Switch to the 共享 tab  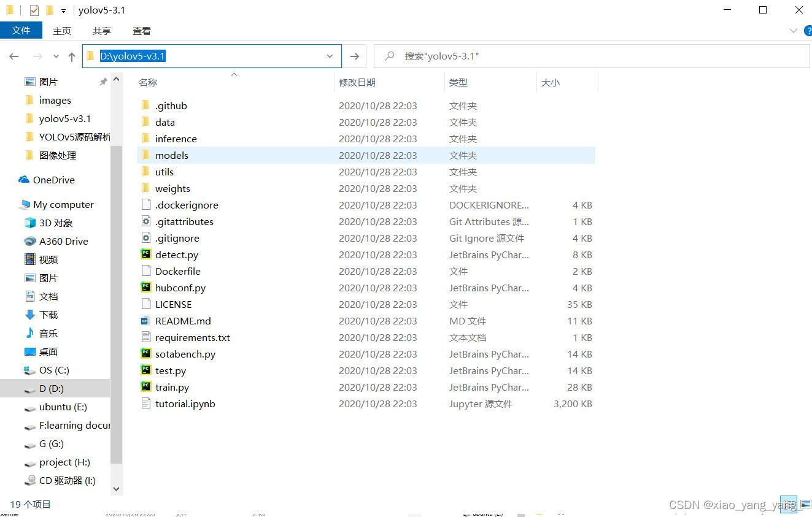click(102, 31)
